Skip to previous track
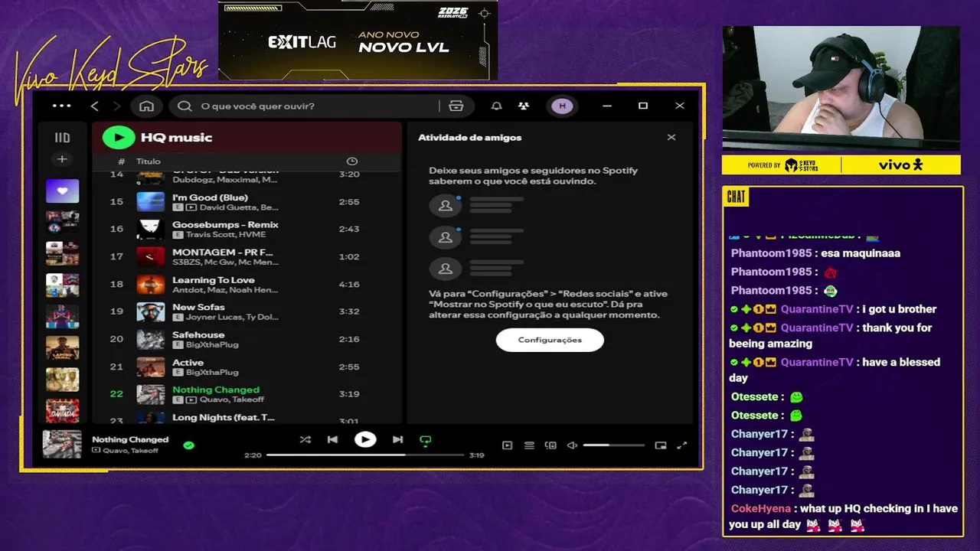The height and width of the screenshot is (551, 980). coord(332,440)
